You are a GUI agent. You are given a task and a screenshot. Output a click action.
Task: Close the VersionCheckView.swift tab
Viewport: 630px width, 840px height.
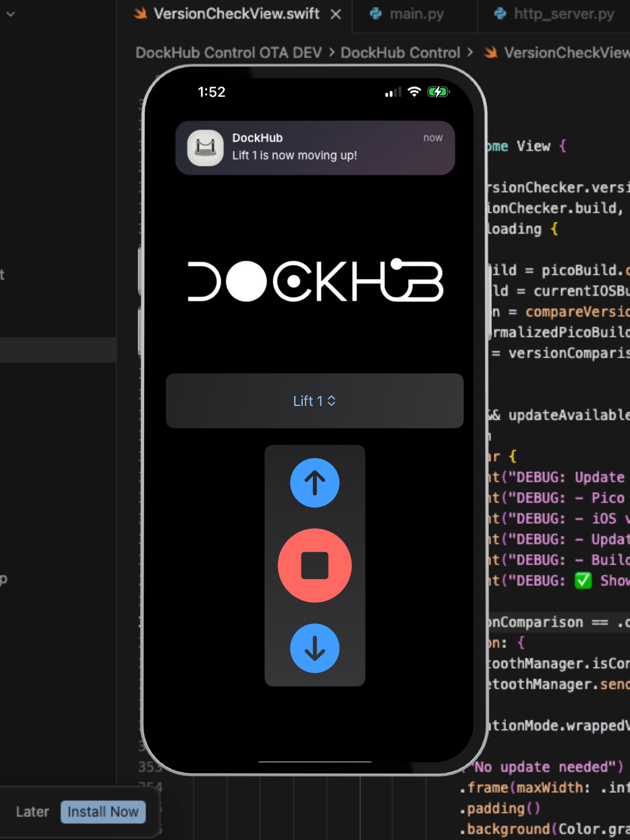click(336, 15)
